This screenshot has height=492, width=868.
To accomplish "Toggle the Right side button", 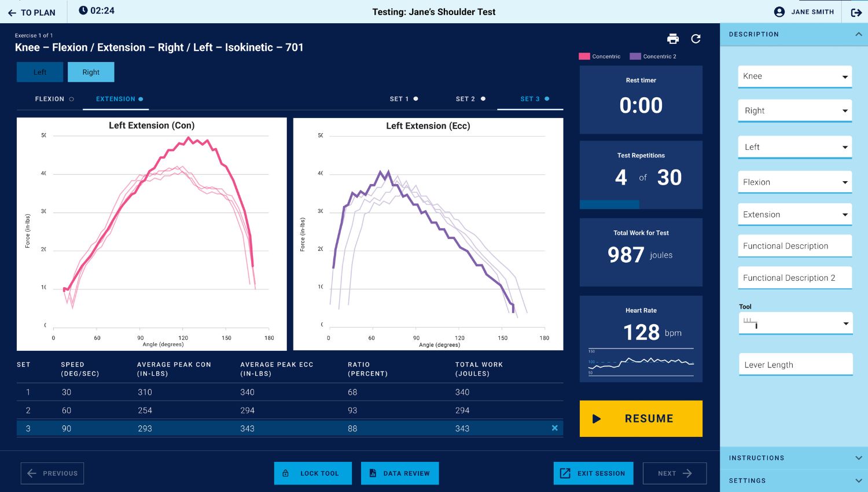I will [91, 72].
